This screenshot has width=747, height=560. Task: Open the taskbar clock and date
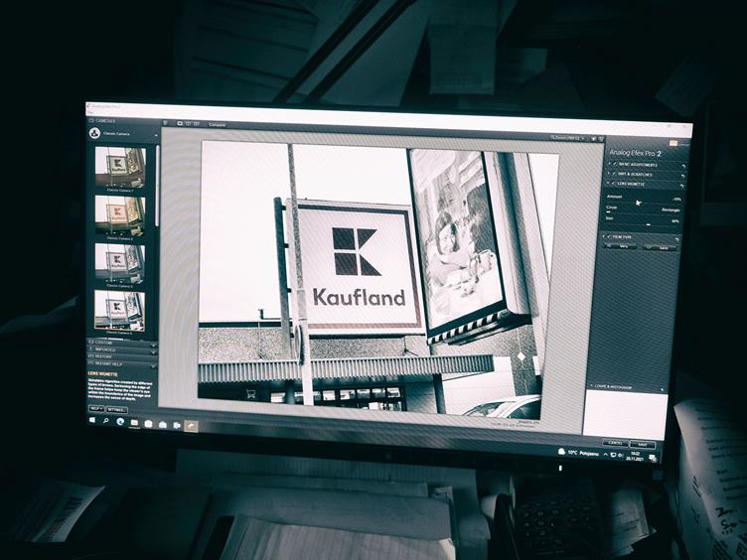point(636,456)
